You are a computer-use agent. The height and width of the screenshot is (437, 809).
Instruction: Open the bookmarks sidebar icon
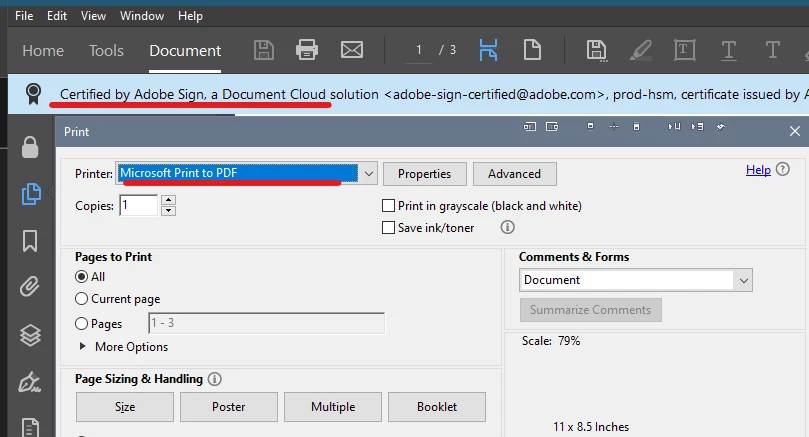[30, 241]
